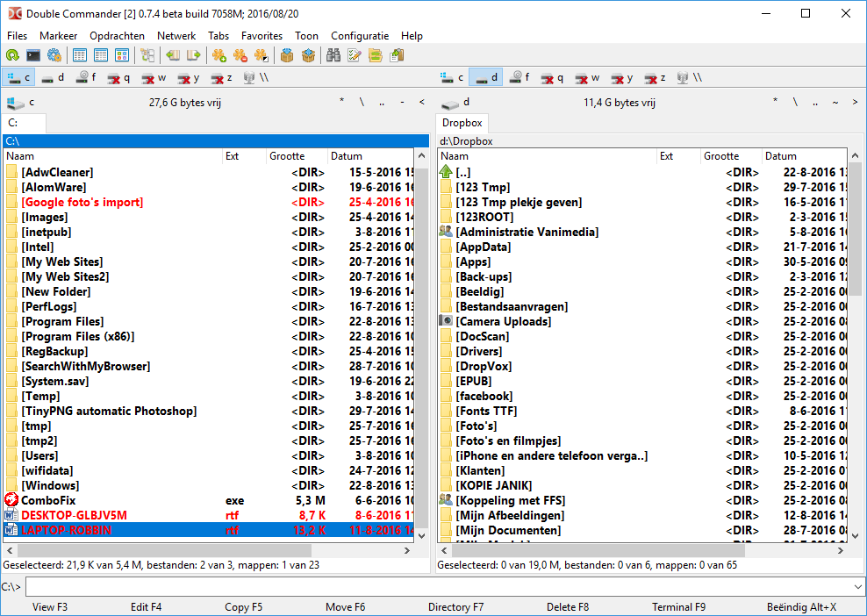Select the [Program Files (x86)] folder row
This screenshot has width=867, height=616.
209,336
